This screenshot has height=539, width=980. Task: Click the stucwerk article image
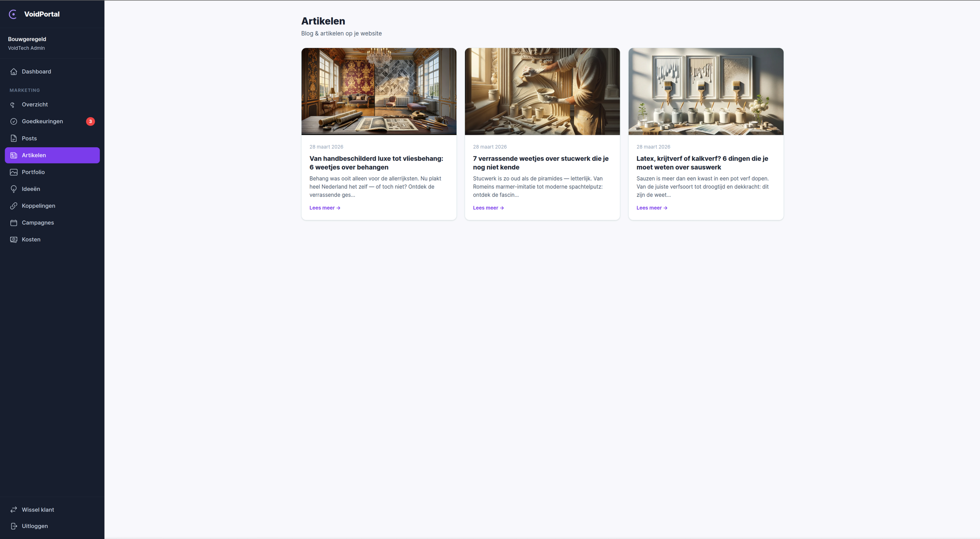point(542,91)
